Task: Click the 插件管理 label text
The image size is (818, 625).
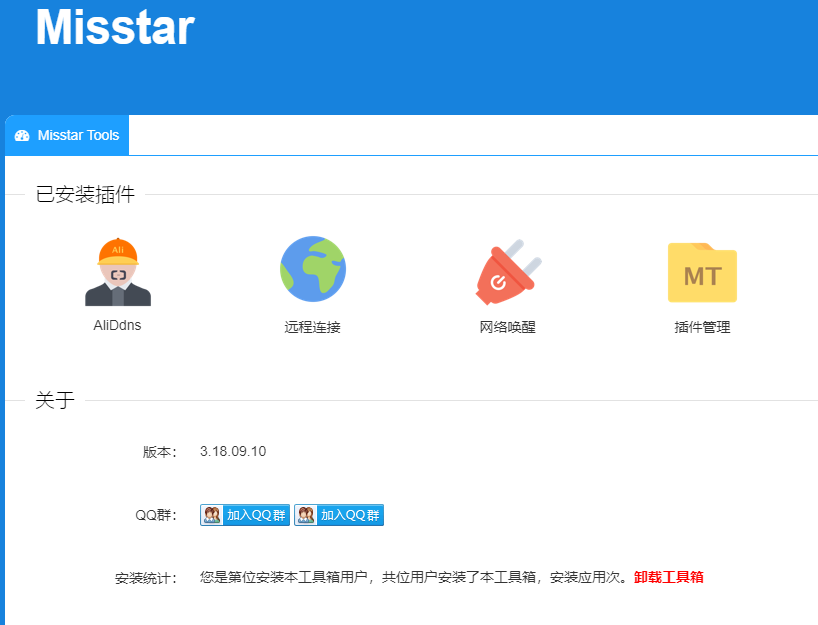Action: pyautogui.click(x=702, y=327)
